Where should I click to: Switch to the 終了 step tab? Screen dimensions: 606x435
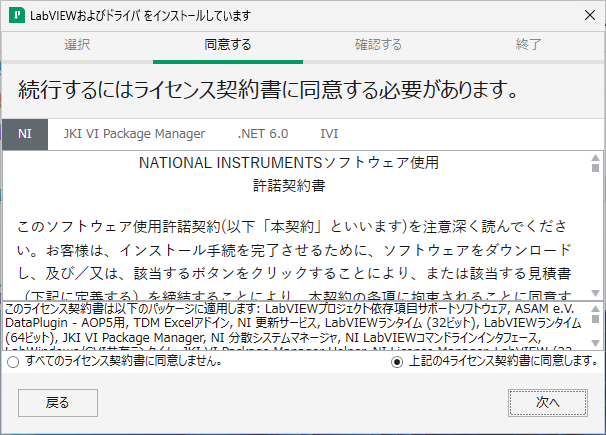point(528,45)
